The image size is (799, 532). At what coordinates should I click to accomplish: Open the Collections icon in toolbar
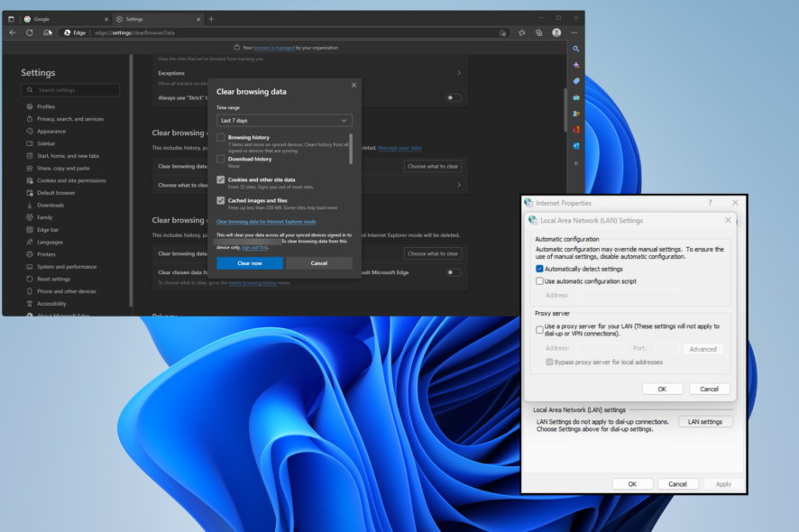[538, 32]
